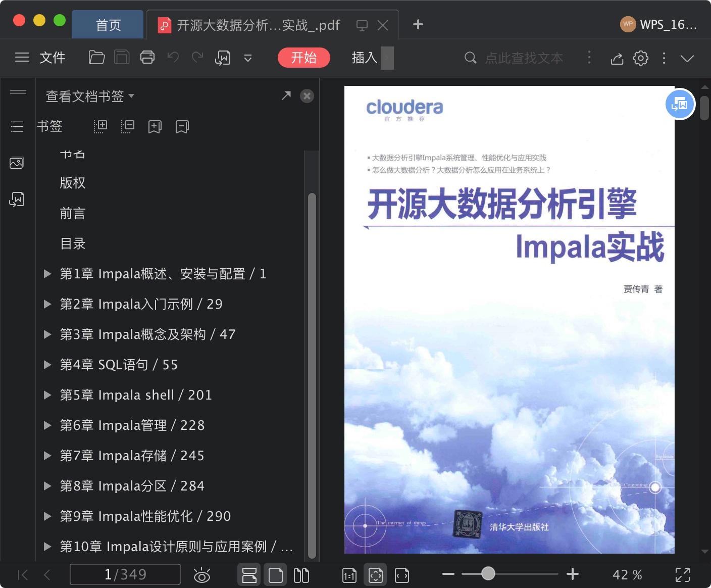711x588 pixels.
Task: Go to the 版权 bookmark
Action: (x=73, y=183)
